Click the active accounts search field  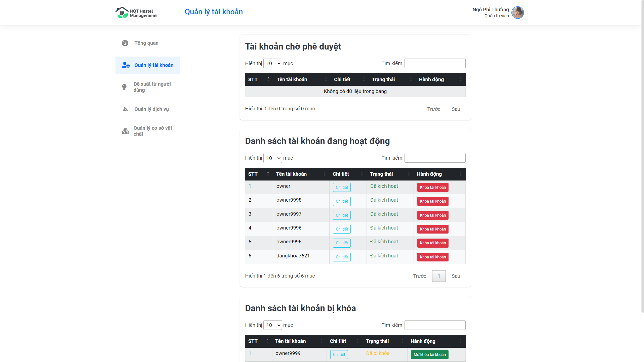click(x=435, y=158)
